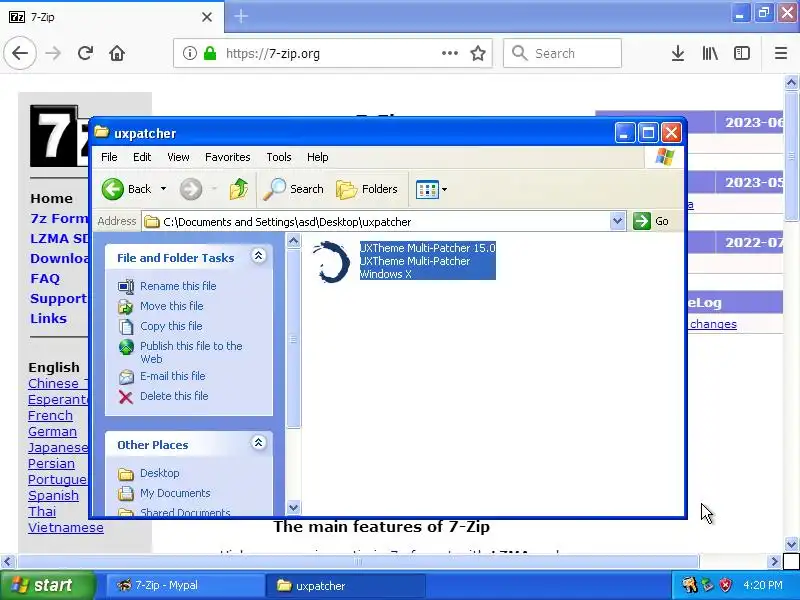Open the Windows Start menu
800x600 pixels.
[x=48, y=585]
